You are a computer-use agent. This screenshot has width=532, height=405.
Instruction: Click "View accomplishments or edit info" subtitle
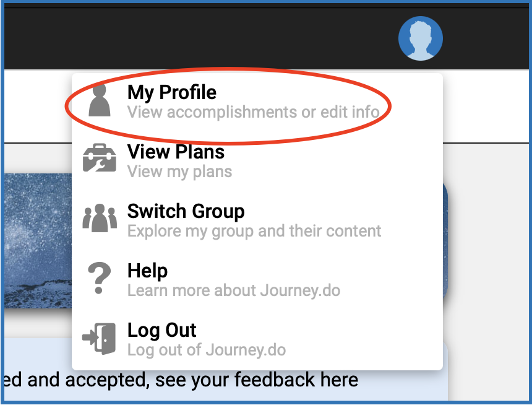click(253, 112)
